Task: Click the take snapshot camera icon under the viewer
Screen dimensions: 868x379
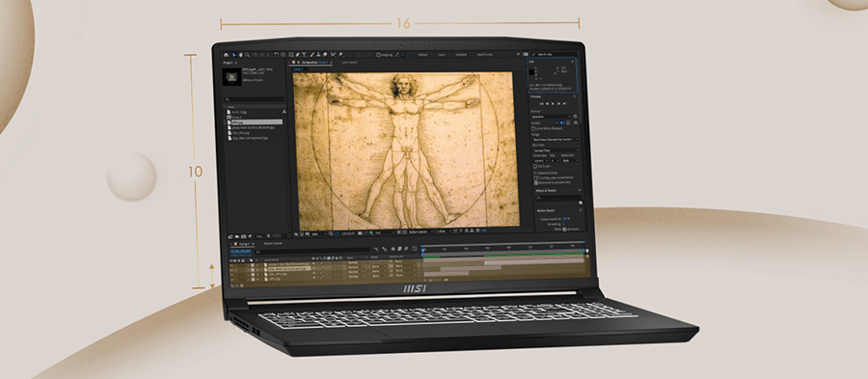Action: 360,233
